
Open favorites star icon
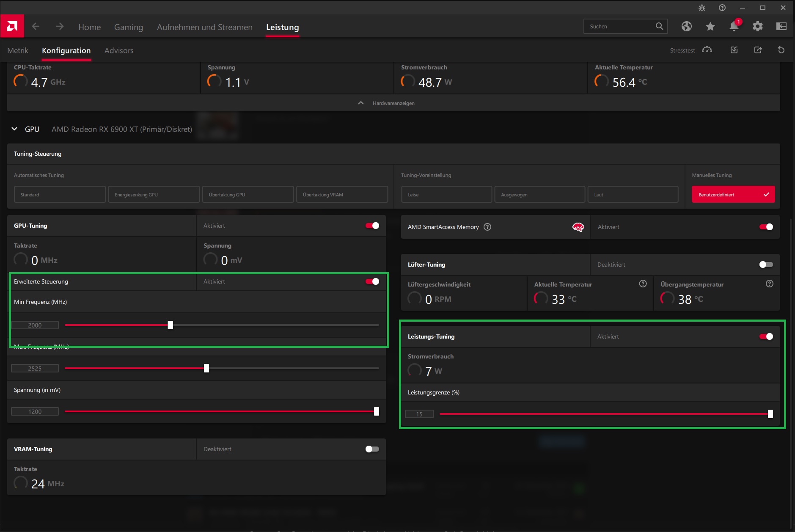click(710, 26)
